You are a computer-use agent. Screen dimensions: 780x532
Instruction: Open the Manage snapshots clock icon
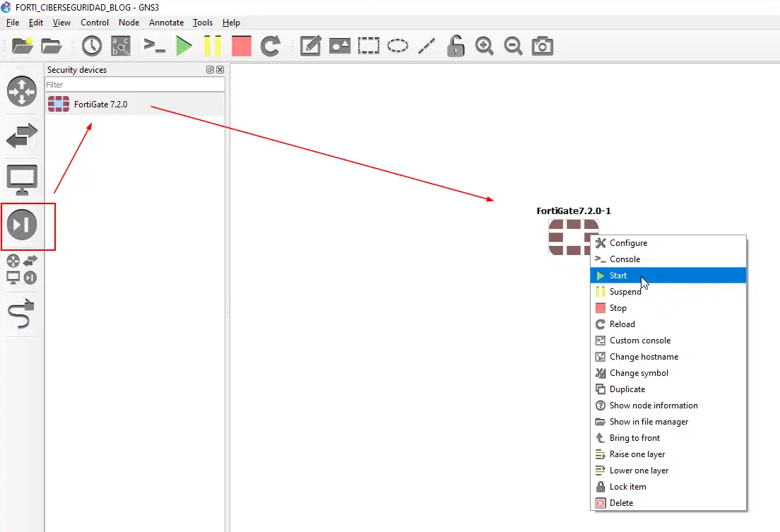click(x=92, y=46)
